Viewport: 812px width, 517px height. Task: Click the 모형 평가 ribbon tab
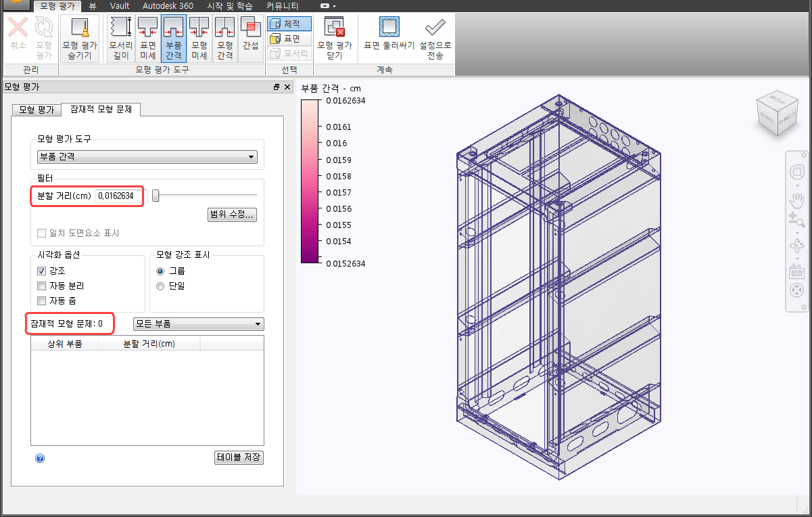point(57,6)
